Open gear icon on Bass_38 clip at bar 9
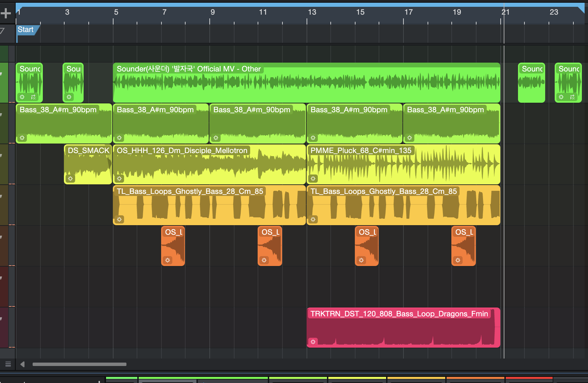588x383 pixels. [x=216, y=138]
